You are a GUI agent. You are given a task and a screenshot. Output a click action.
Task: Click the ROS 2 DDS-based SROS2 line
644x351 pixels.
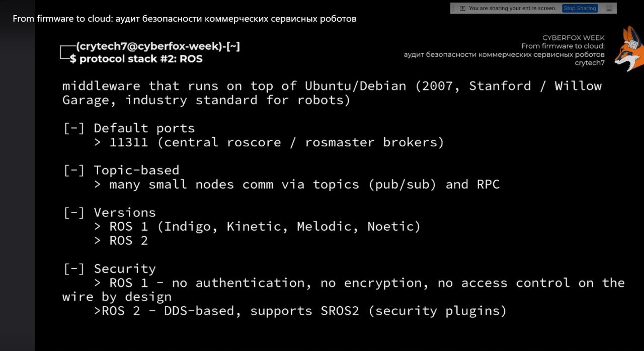[x=300, y=311]
